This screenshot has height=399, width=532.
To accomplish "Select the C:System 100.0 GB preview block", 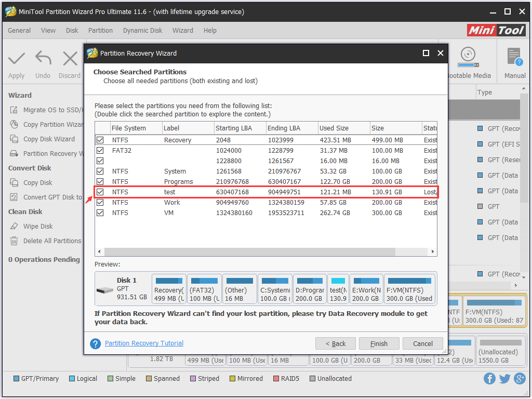I will click(275, 289).
